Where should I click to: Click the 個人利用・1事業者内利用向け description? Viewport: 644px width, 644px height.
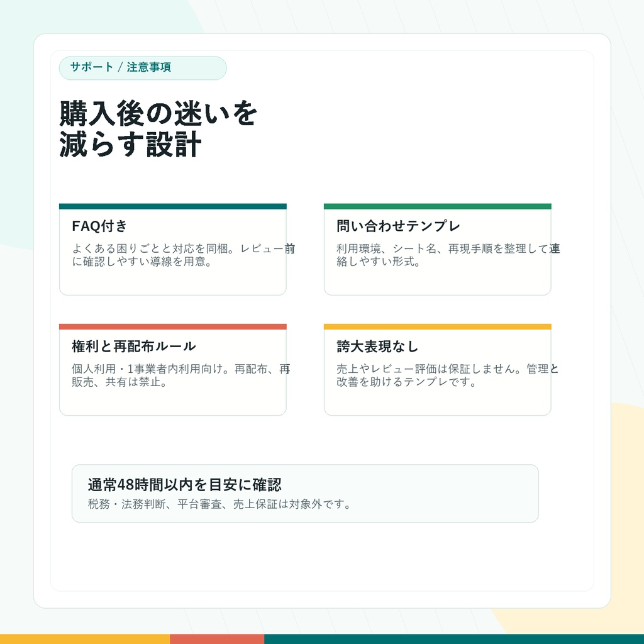[x=181, y=375]
